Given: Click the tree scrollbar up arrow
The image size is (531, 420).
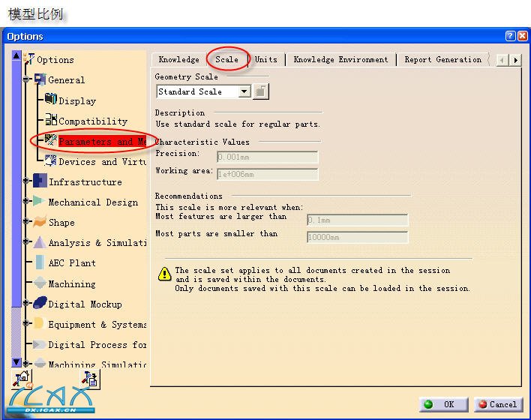Looking at the screenshot, I should [x=16, y=55].
